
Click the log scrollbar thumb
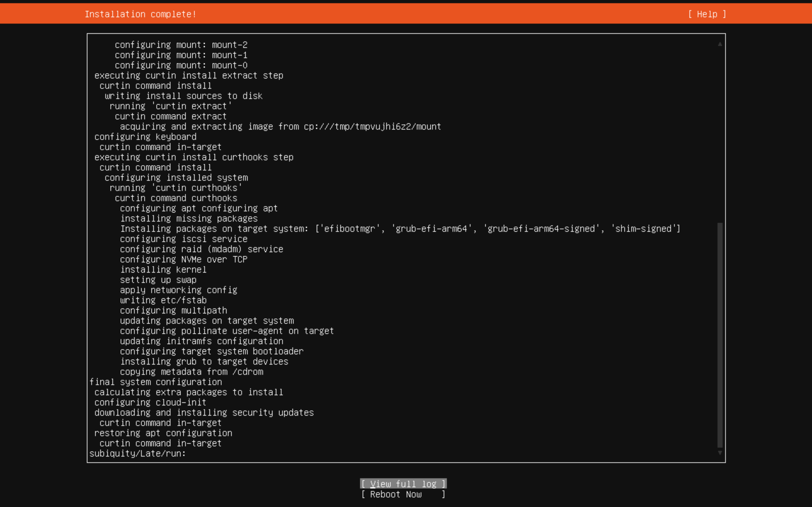(x=720, y=335)
